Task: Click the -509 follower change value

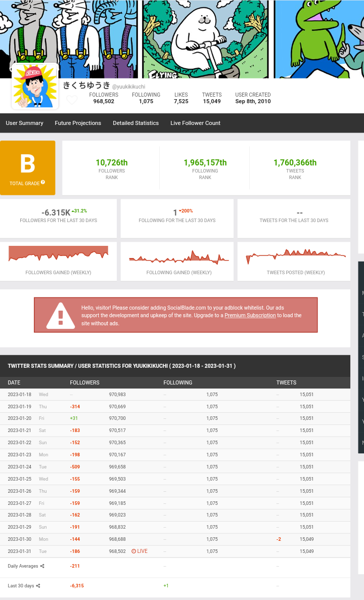Action: 75,467
